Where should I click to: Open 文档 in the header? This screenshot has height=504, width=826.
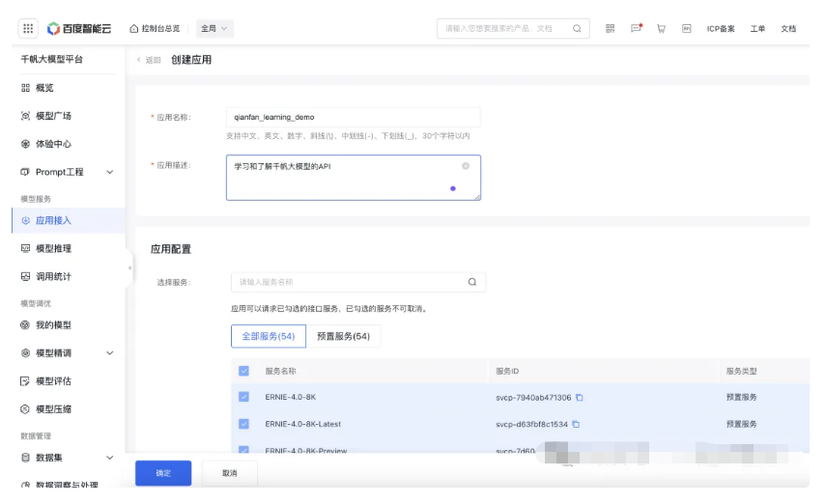(788, 28)
